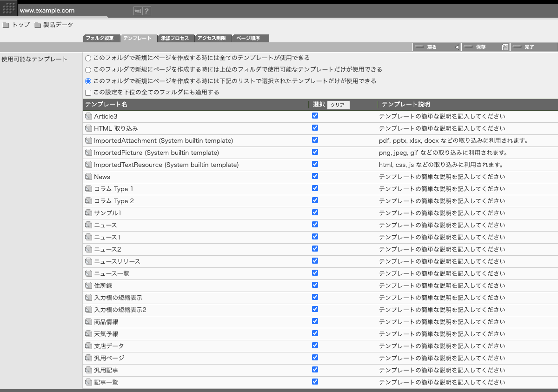Click the logout arrow icon in header
This screenshot has width=558, height=392.
(x=138, y=11)
